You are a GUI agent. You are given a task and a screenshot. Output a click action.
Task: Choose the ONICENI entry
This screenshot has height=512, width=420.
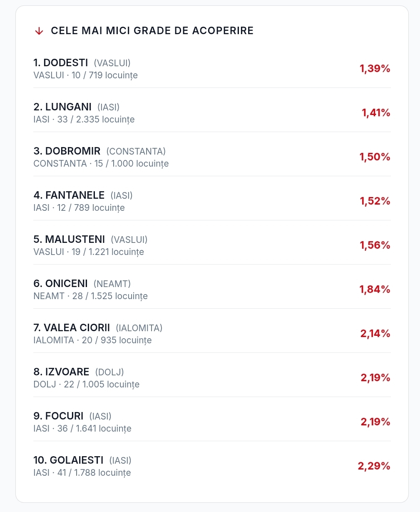[x=212, y=290]
